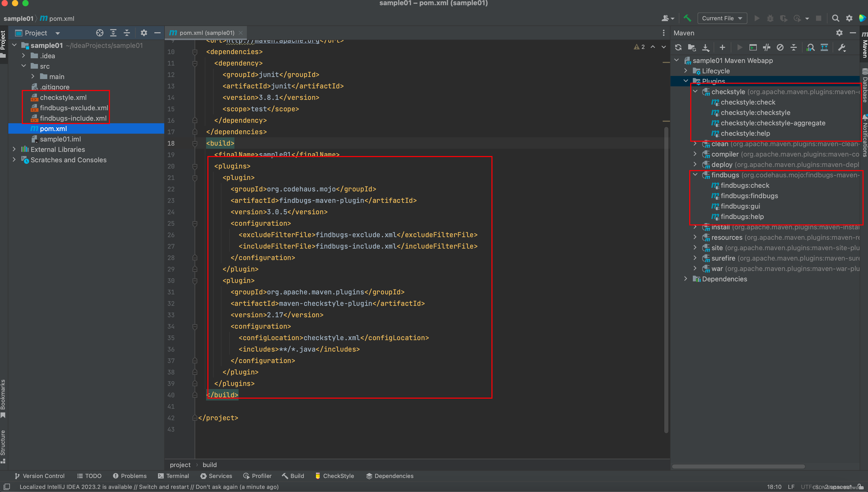Click Execute Maven Goal icon
Image resolution: width=868 pixels, height=492 pixels.
click(x=753, y=47)
